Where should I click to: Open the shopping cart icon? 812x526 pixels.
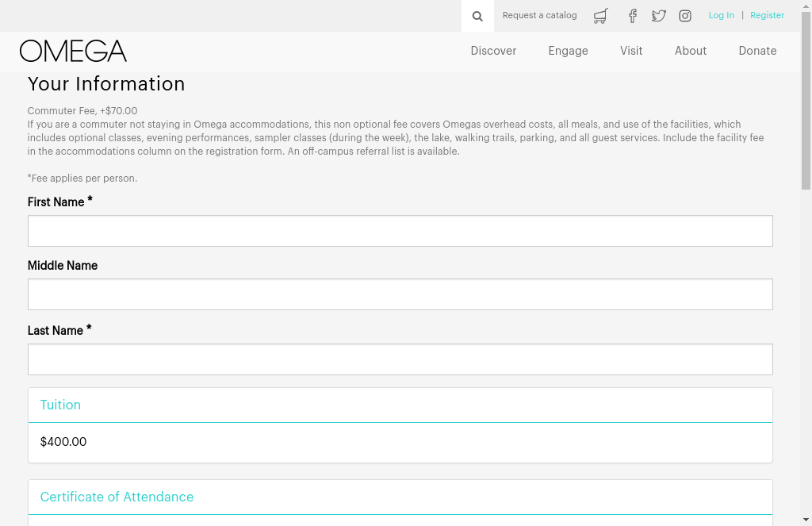click(x=601, y=16)
